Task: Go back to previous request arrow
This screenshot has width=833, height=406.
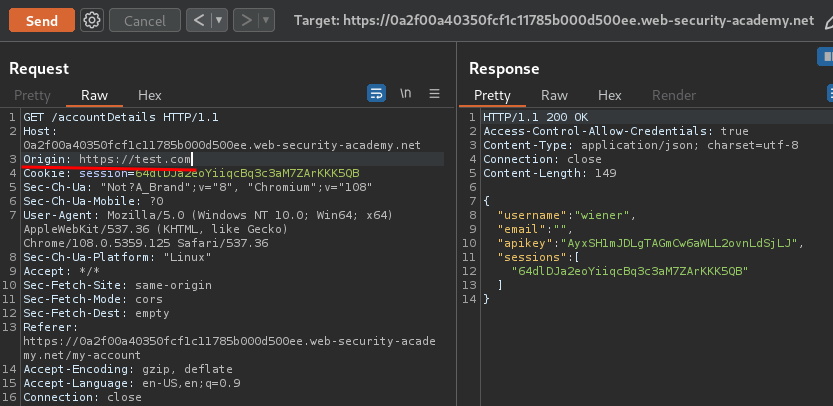Action: point(199,21)
